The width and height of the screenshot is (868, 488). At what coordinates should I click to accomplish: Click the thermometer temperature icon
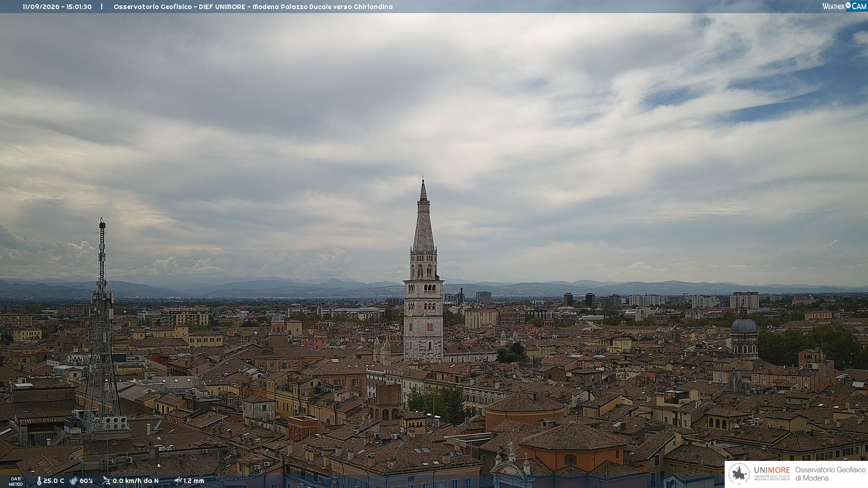39,481
